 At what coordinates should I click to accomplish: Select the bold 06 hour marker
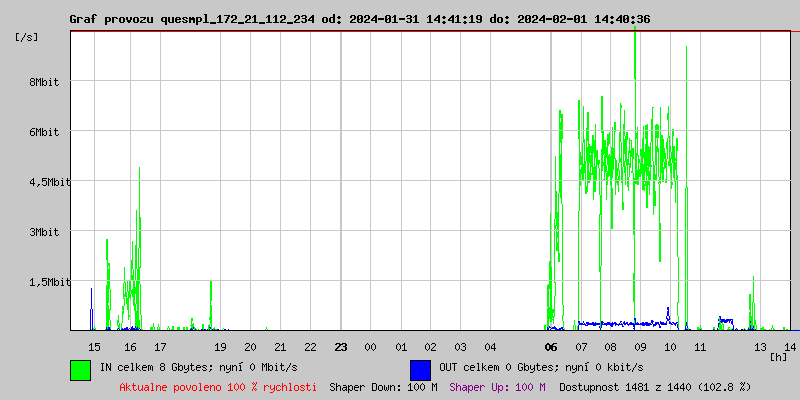click(550, 347)
